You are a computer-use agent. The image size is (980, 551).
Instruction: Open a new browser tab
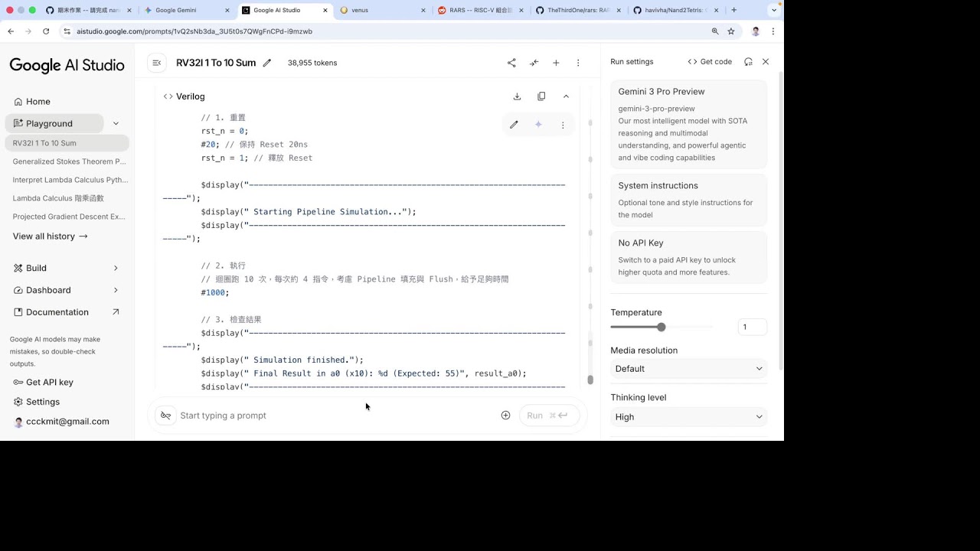click(x=733, y=10)
